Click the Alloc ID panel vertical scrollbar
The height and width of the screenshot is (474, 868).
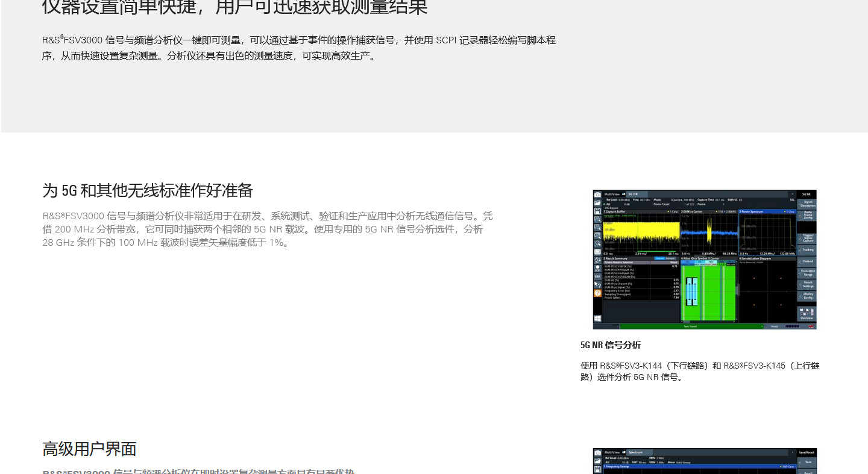pos(737,290)
